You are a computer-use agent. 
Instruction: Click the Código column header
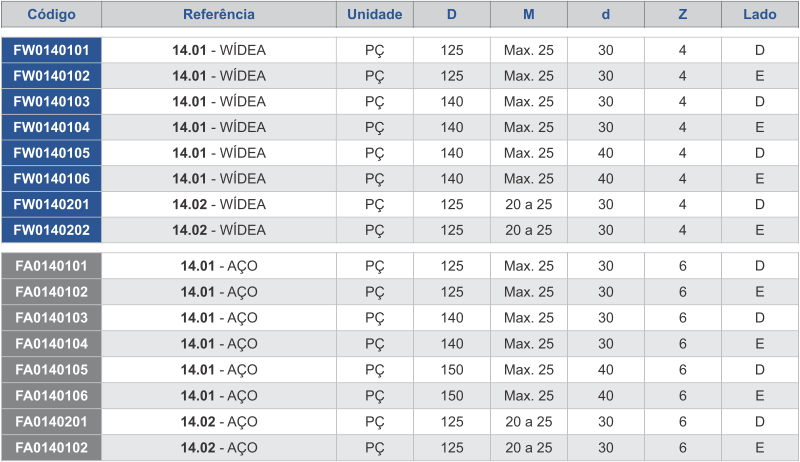(x=52, y=14)
